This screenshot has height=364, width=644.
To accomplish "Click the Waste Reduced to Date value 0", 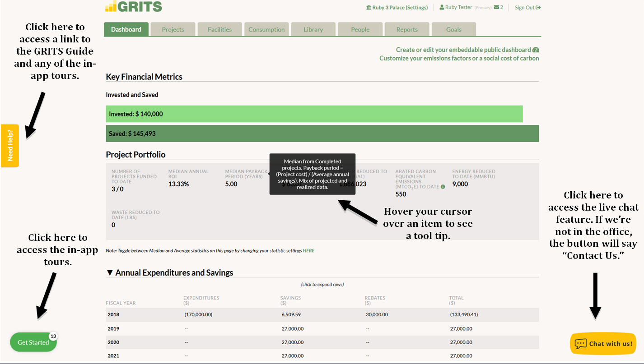I will [x=113, y=225].
